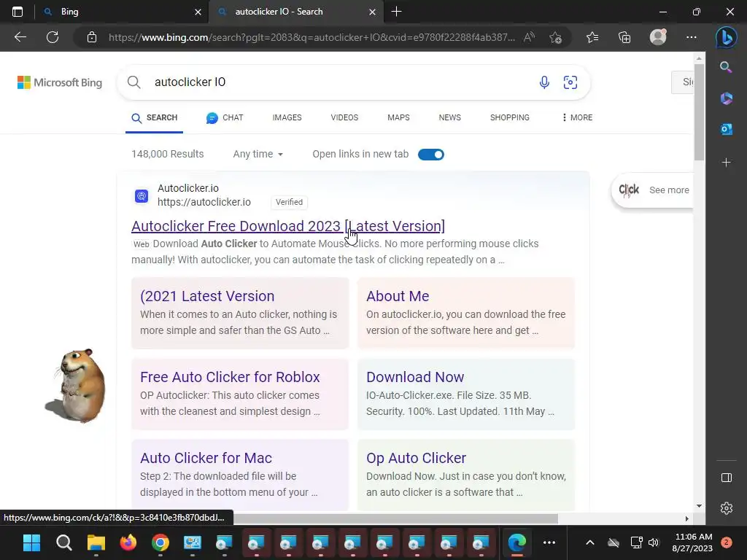Open Edge Settings and more ellipsis

click(x=692, y=37)
